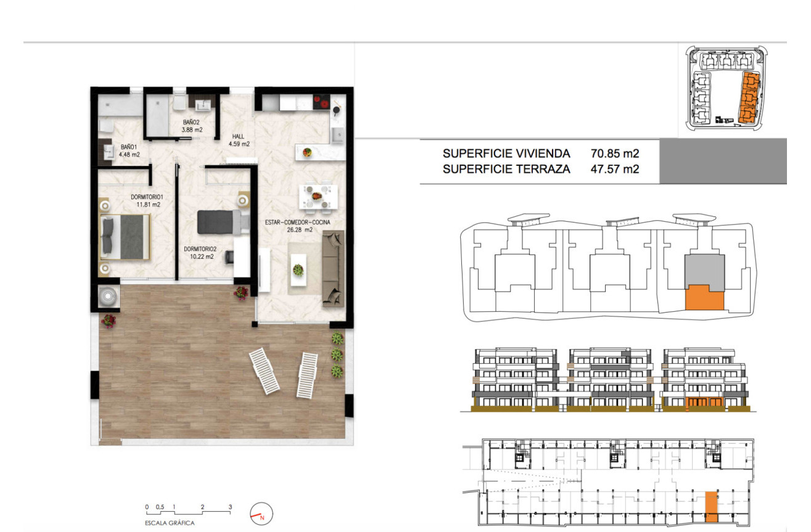Click the north compass icon
The image size is (811, 532).
pos(261,512)
